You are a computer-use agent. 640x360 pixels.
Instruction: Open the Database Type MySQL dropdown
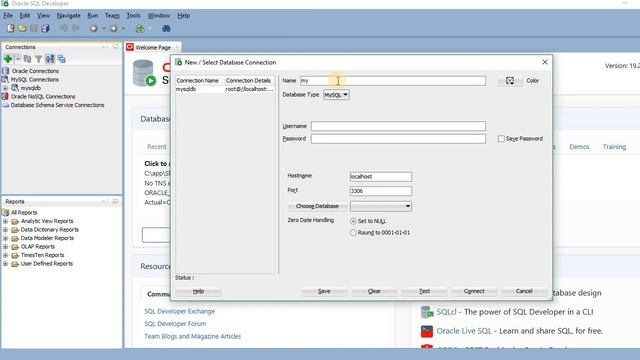(x=336, y=95)
